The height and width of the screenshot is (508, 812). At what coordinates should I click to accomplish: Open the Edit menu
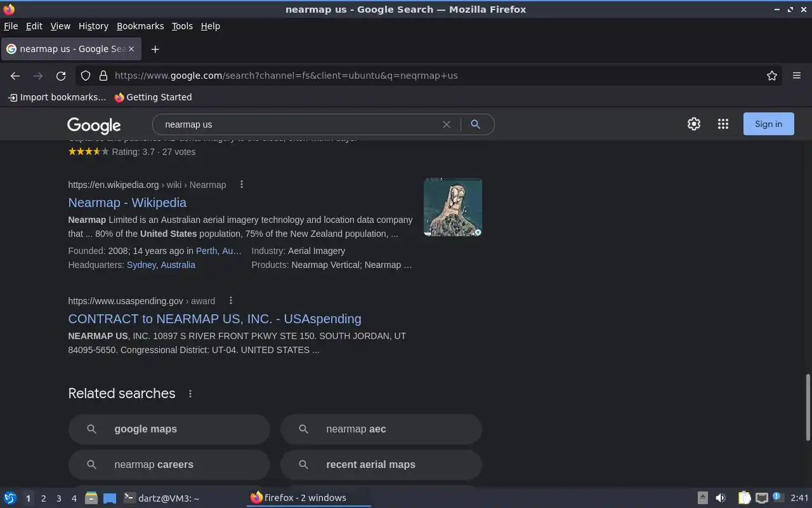click(x=34, y=26)
